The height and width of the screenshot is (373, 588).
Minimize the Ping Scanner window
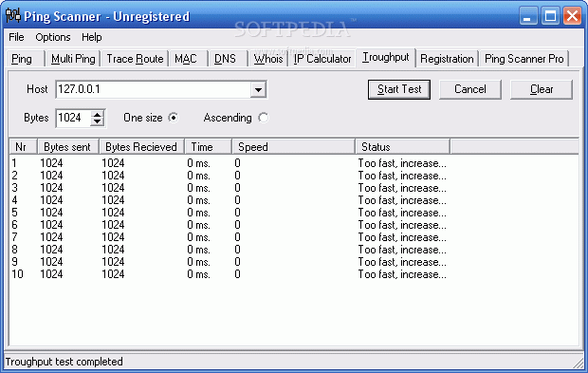coord(527,16)
